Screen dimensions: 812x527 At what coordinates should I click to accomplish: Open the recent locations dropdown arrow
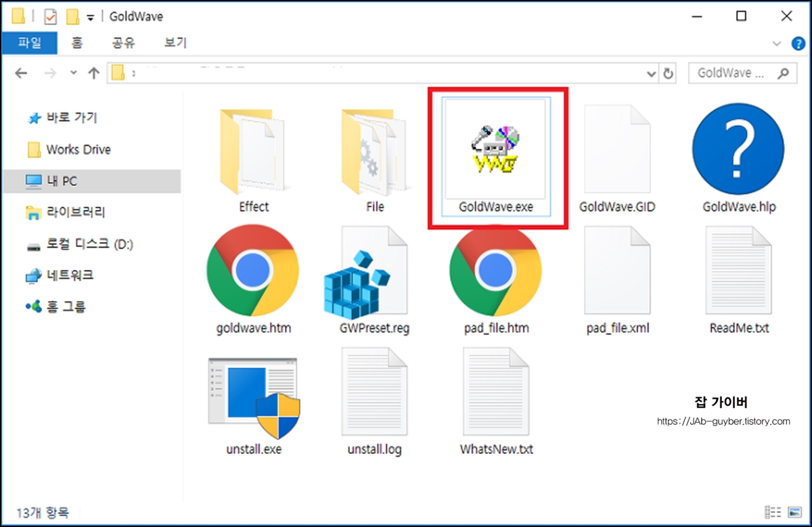click(x=74, y=74)
